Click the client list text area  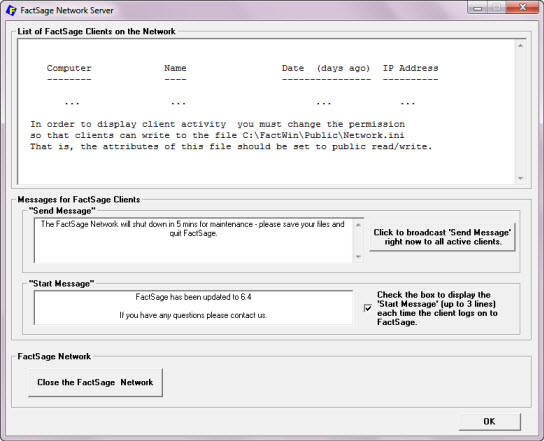[x=266, y=112]
